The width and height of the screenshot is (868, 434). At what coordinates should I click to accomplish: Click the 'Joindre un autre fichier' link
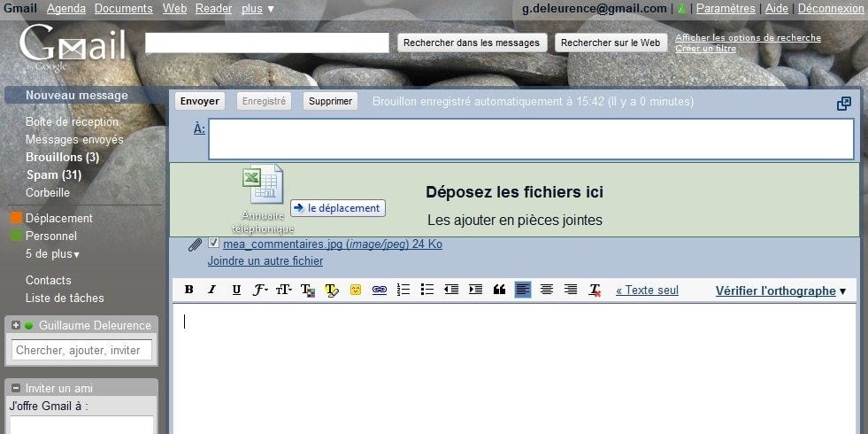(265, 261)
